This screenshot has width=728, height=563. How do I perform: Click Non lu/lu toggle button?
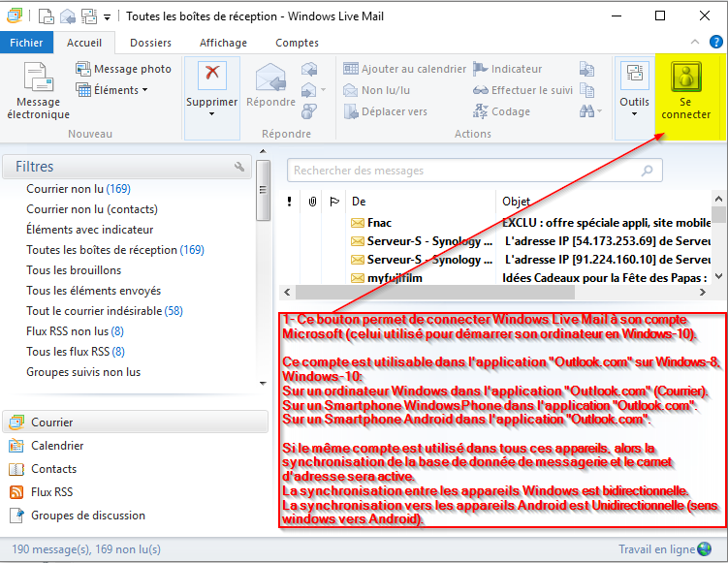coord(376,90)
